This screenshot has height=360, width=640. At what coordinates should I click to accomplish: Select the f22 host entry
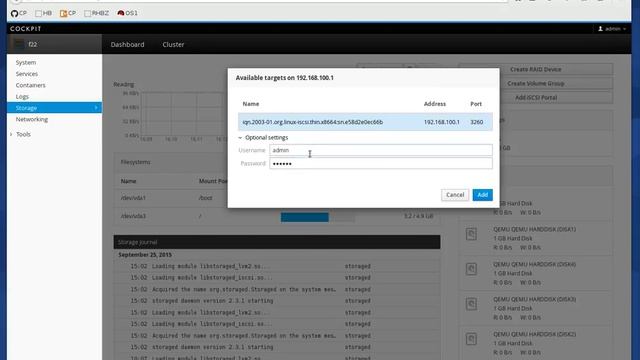54,44
